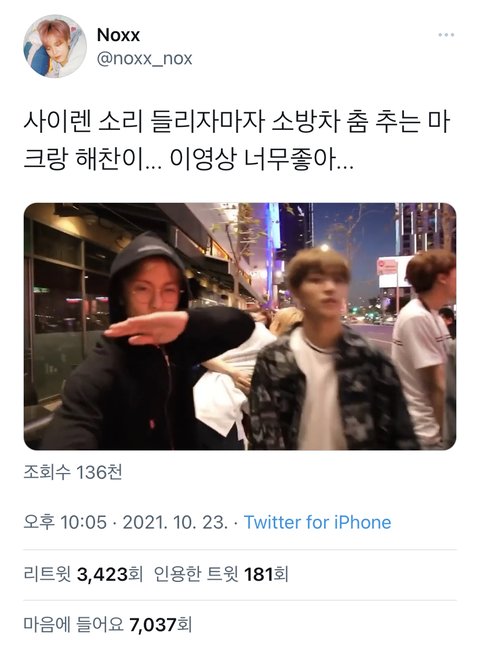Screen dimensions: 480x648
Task: Click the display name Noxx
Action: tap(118, 35)
